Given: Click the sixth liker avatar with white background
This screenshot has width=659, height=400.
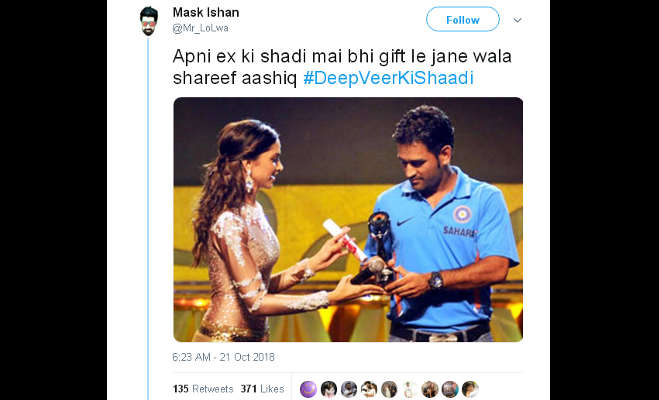Looking at the screenshot, I should 409,389.
